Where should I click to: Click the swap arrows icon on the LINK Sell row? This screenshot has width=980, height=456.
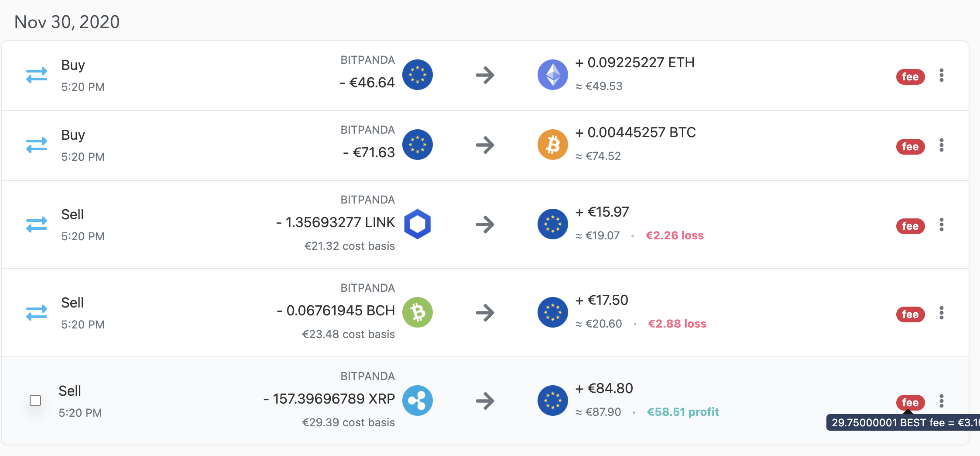tap(37, 224)
